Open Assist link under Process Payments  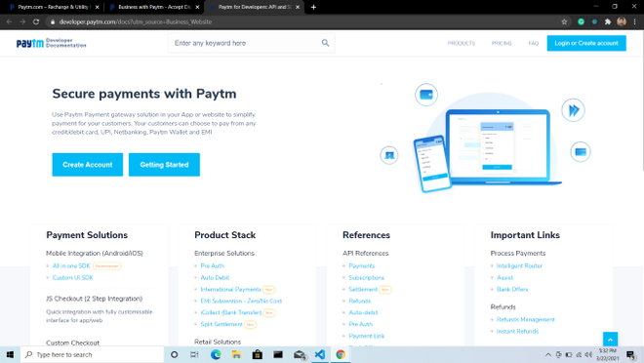pyautogui.click(x=504, y=277)
